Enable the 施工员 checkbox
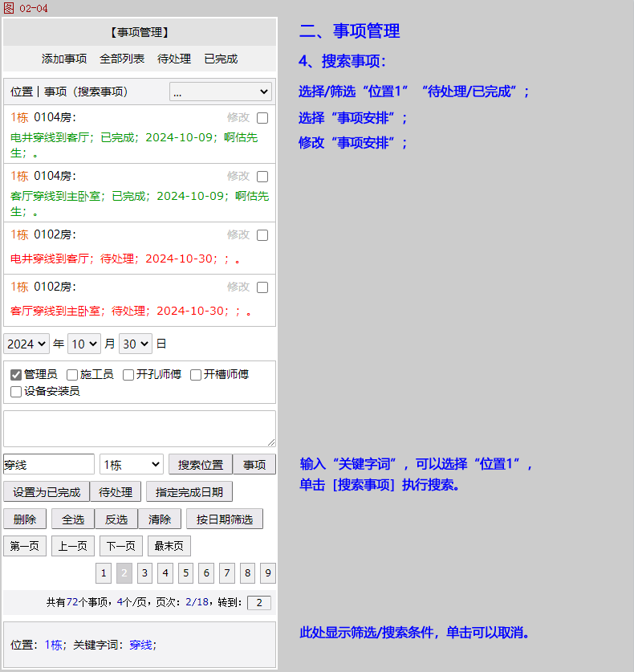 [x=72, y=375]
